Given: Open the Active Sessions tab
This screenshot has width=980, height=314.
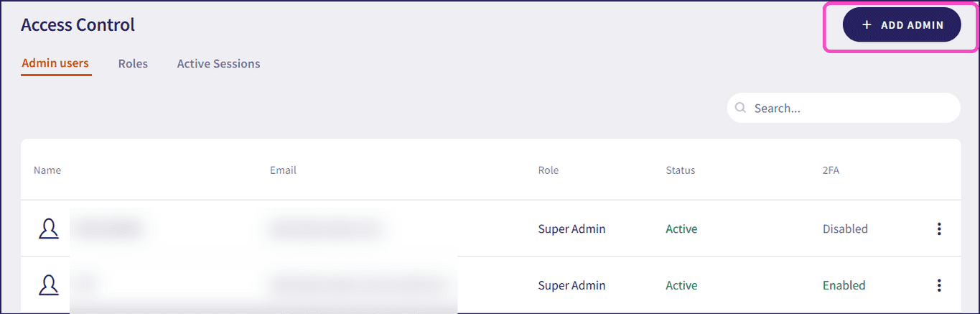Looking at the screenshot, I should pos(218,63).
